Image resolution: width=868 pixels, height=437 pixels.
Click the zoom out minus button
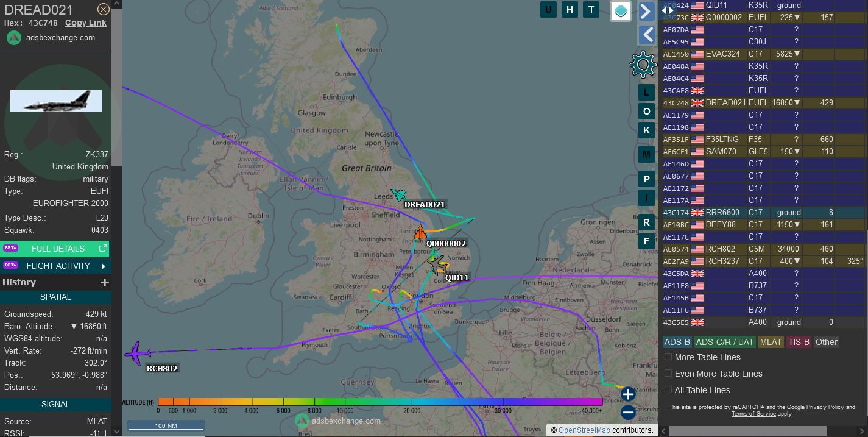628,413
